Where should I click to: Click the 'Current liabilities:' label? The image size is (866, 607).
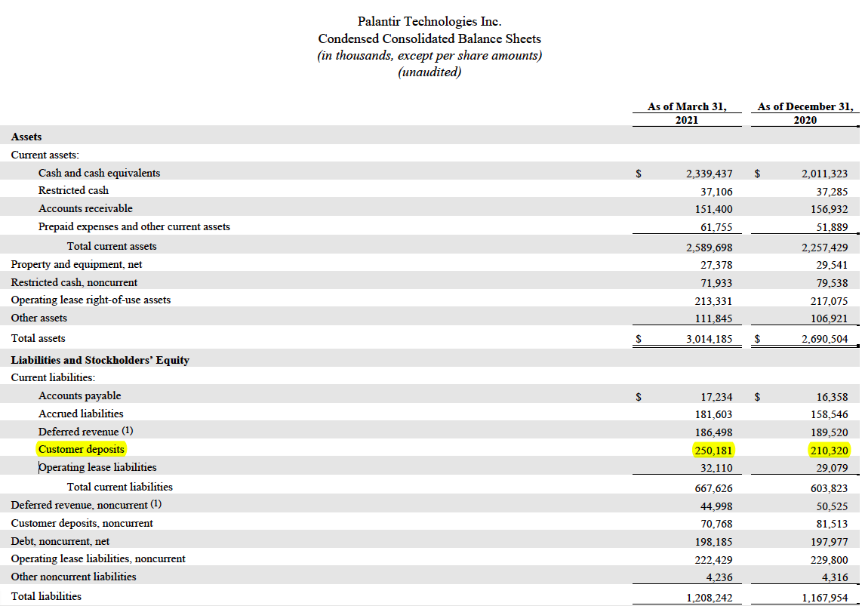coord(53,378)
